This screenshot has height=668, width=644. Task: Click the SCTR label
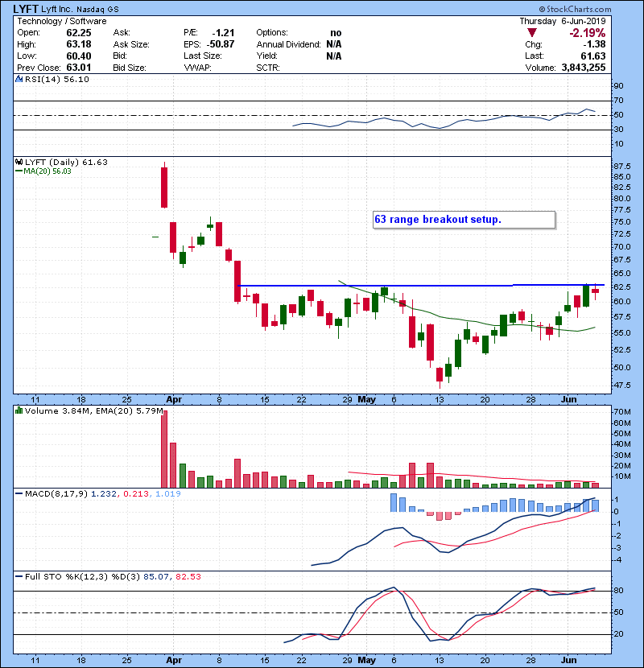click(x=268, y=68)
